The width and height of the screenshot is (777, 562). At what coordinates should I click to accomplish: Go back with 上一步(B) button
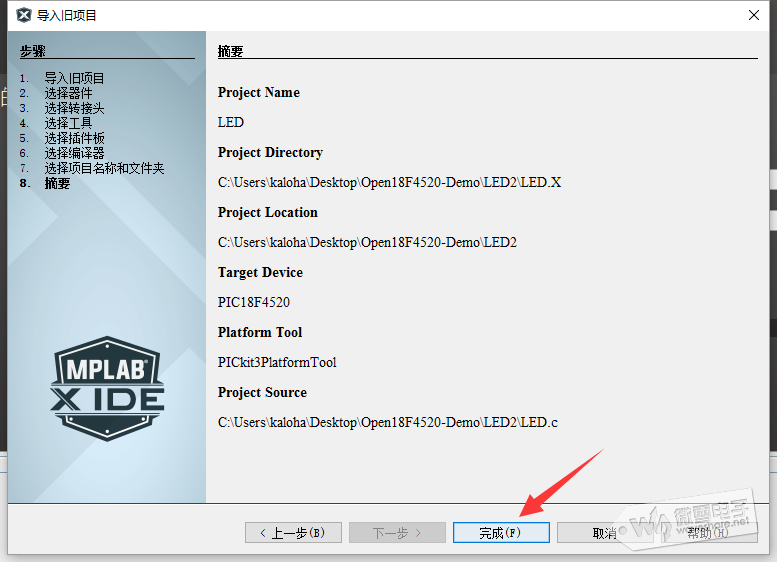293,533
